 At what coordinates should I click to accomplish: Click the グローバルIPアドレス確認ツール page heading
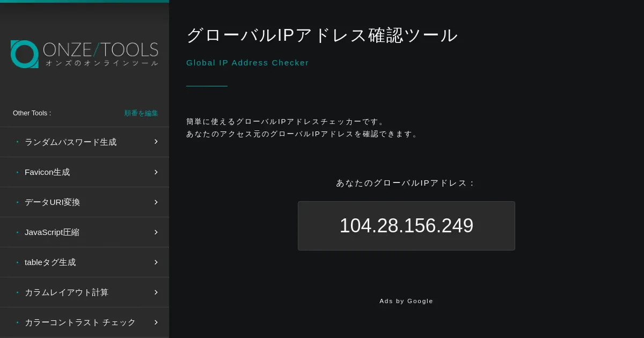pyautogui.click(x=322, y=35)
